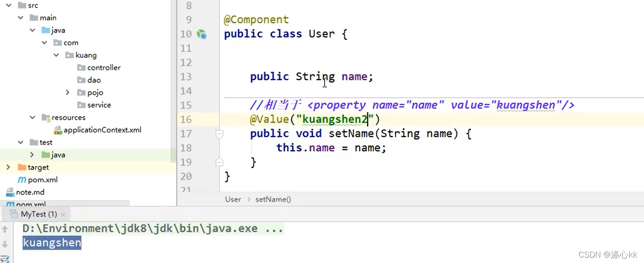644x263 pixels.
Task: Click the dao package icon
Action: (x=81, y=80)
